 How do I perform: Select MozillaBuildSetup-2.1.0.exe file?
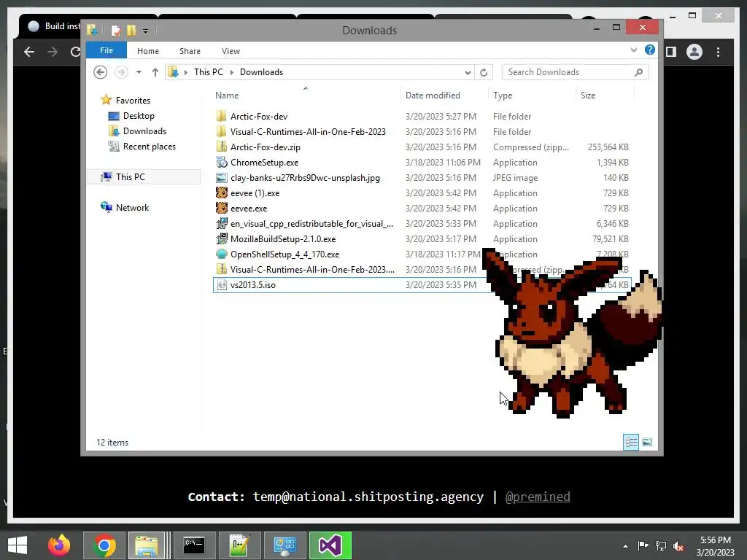(283, 238)
